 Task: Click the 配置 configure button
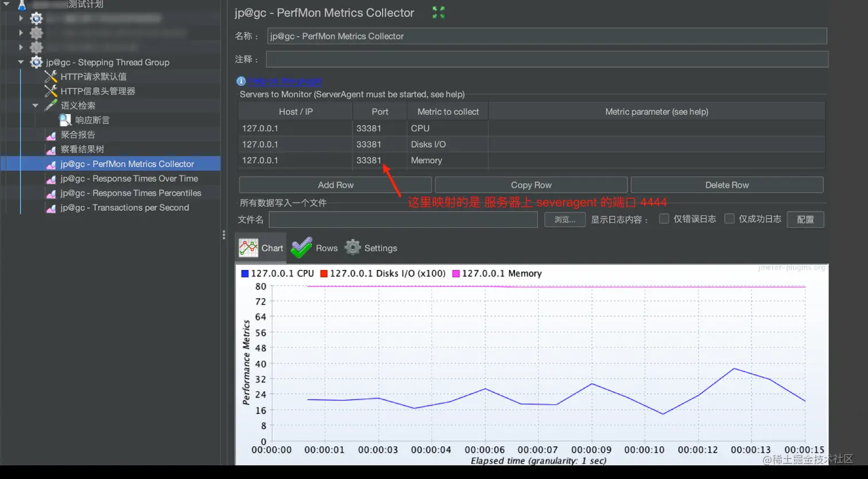tap(805, 219)
